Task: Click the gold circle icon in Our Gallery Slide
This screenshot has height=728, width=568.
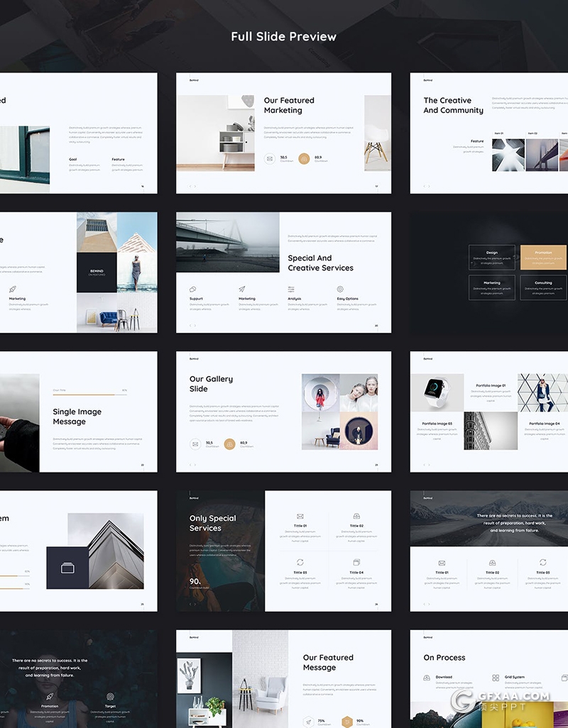Action: [x=230, y=444]
